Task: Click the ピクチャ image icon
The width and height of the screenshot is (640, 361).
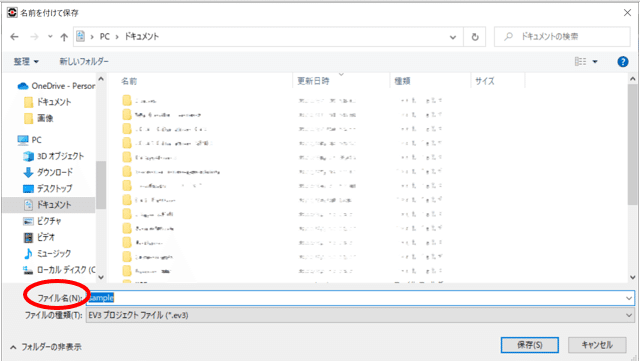Action: click(28, 221)
